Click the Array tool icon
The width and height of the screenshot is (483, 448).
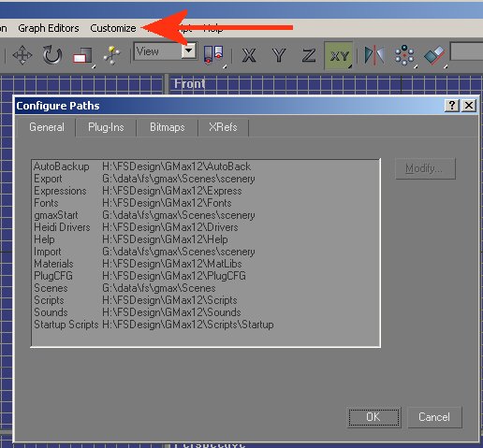click(x=404, y=55)
